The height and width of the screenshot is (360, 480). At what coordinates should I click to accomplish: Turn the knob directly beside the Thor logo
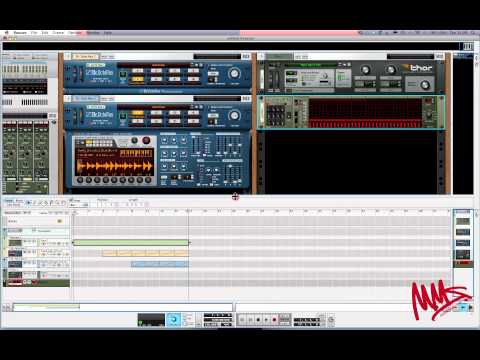pyautogui.click(x=390, y=70)
